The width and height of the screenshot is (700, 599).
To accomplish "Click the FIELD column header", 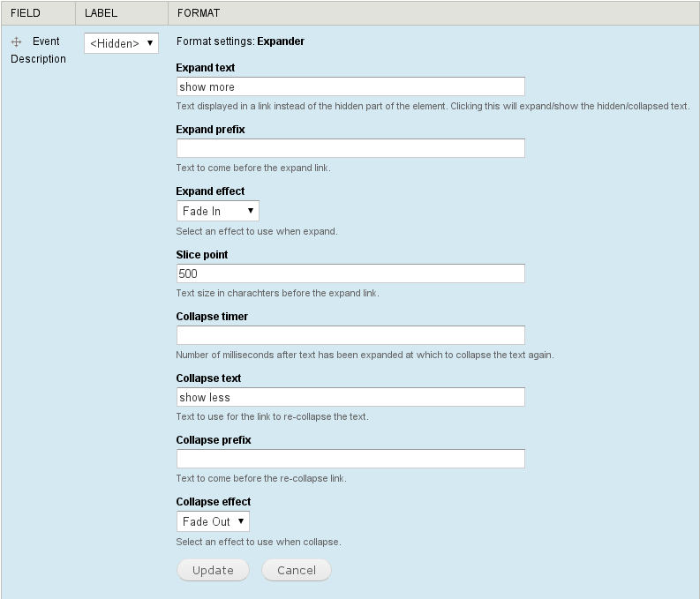I will (x=26, y=13).
